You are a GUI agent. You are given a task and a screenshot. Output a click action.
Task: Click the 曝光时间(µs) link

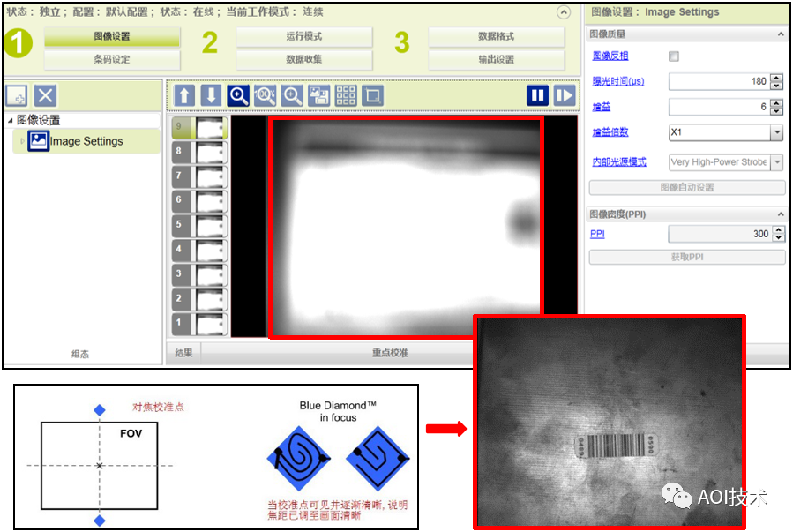pyautogui.click(x=618, y=81)
